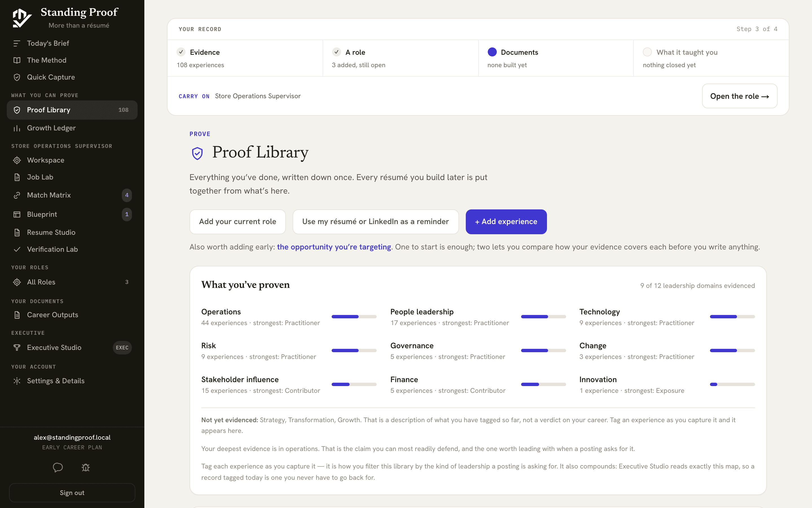This screenshot has width=812, height=508.
Task: Click Add your current role button
Action: (x=238, y=222)
